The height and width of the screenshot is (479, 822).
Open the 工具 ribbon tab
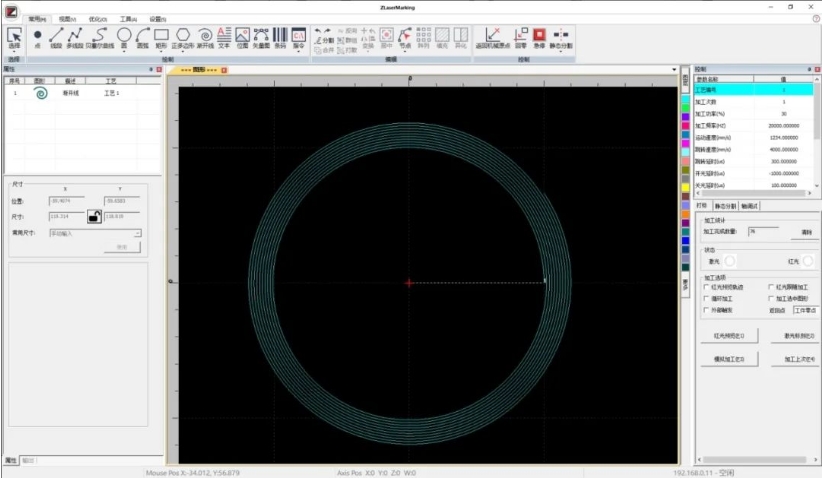coord(128,19)
